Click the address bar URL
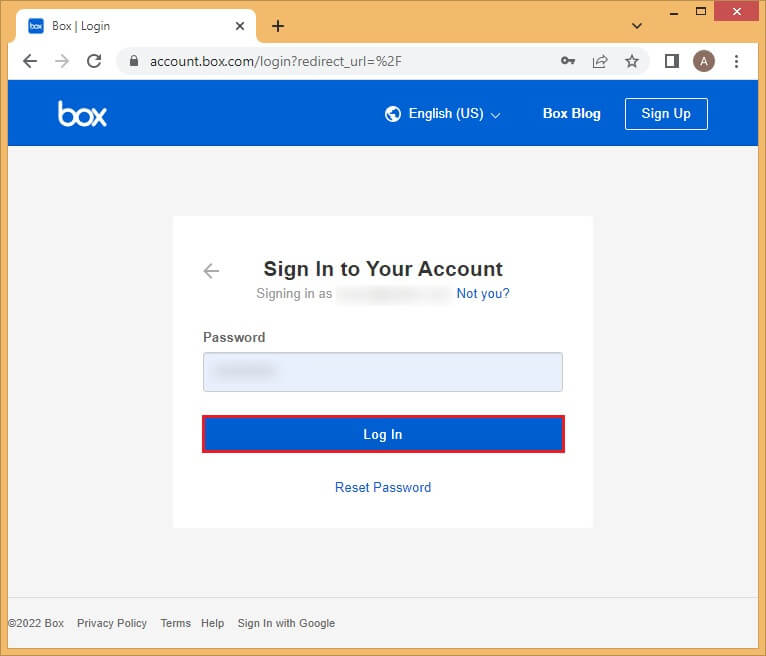766x656 pixels. (x=276, y=62)
